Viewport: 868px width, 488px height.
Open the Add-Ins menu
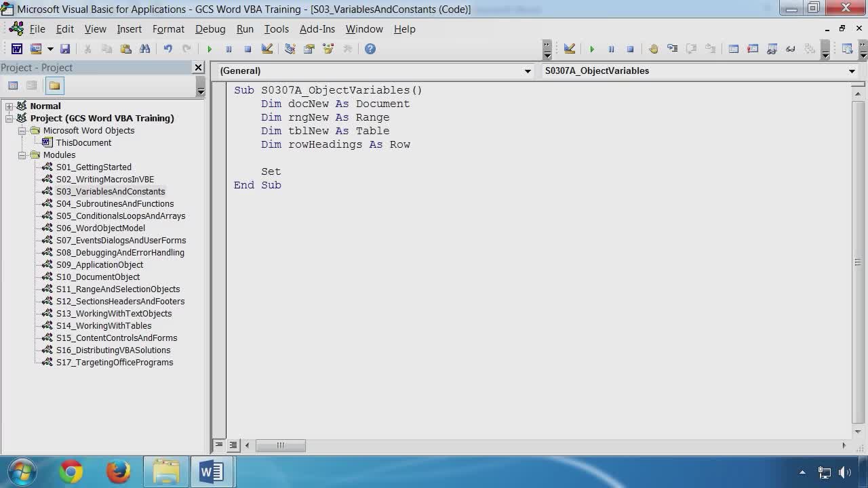(317, 29)
